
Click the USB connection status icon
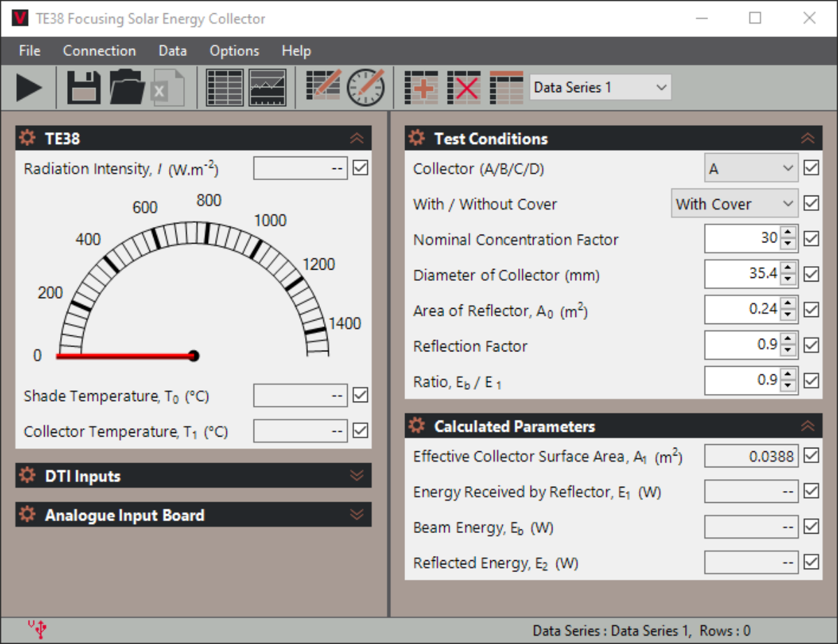point(39,629)
